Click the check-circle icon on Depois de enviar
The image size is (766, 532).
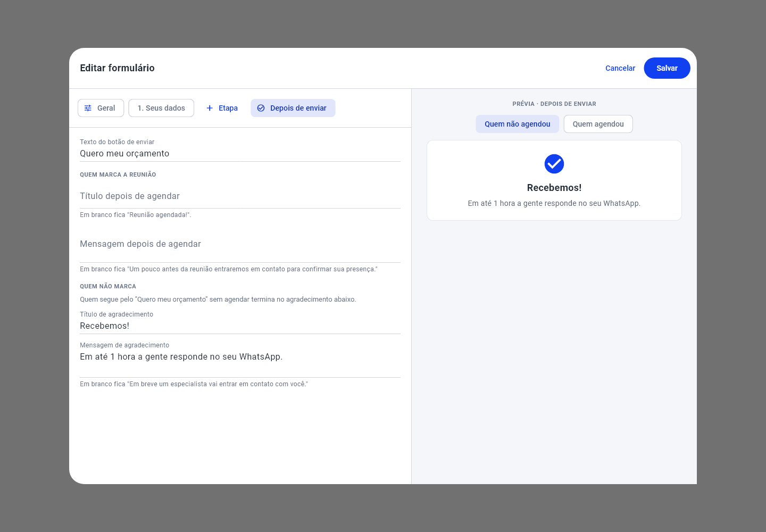tap(261, 108)
